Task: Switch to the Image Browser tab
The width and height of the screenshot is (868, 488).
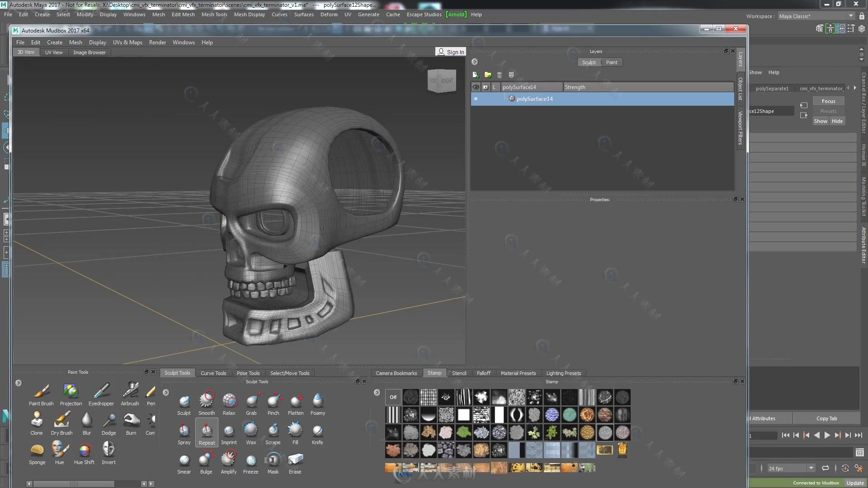Action: pos(90,52)
